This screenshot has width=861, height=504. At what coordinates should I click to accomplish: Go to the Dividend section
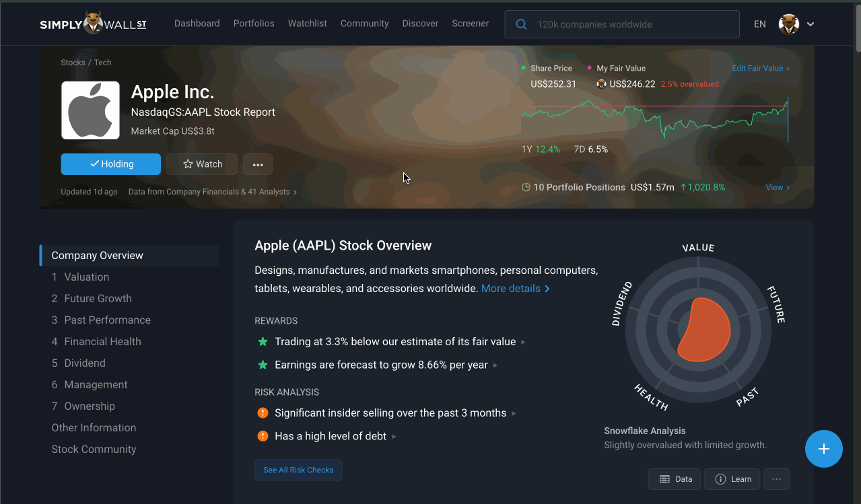tap(78, 363)
